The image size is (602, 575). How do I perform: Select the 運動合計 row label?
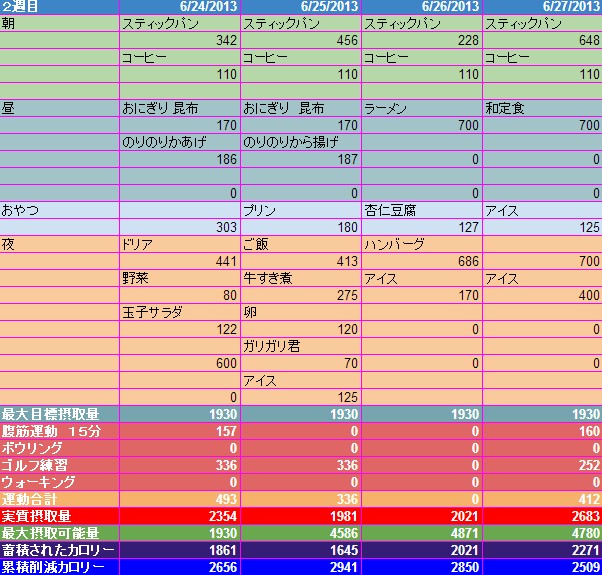[59, 499]
